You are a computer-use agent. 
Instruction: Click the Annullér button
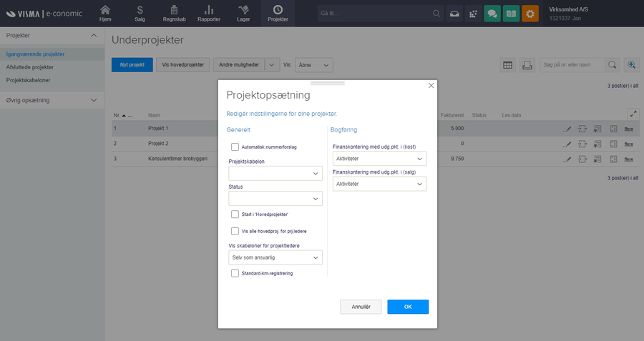[361, 307]
